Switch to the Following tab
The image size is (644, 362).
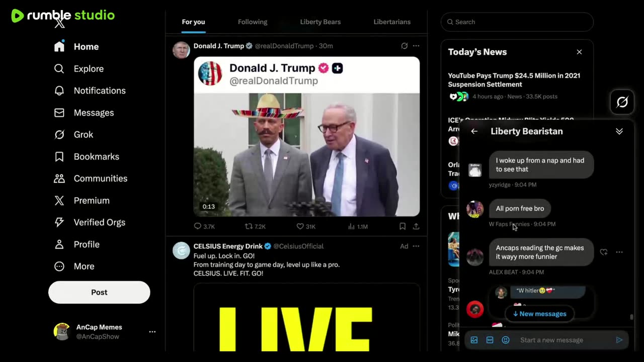(253, 22)
